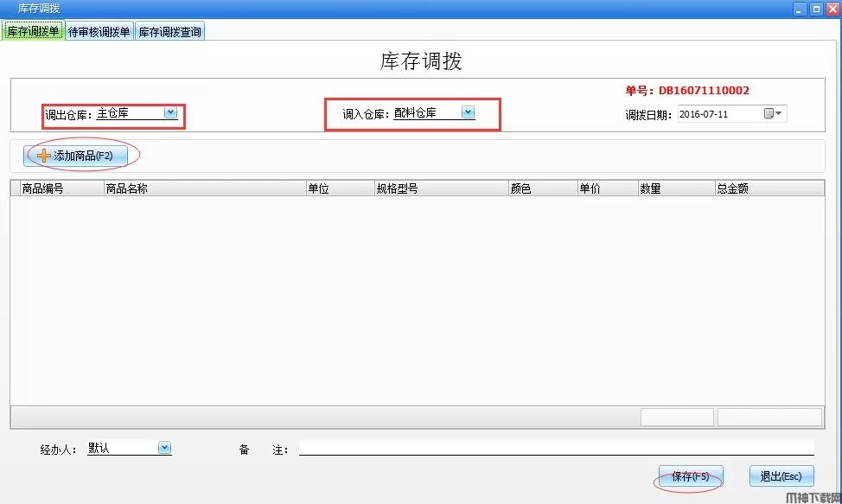
Task: Click the 添加商品(F2) button
Action: (x=76, y=156)
